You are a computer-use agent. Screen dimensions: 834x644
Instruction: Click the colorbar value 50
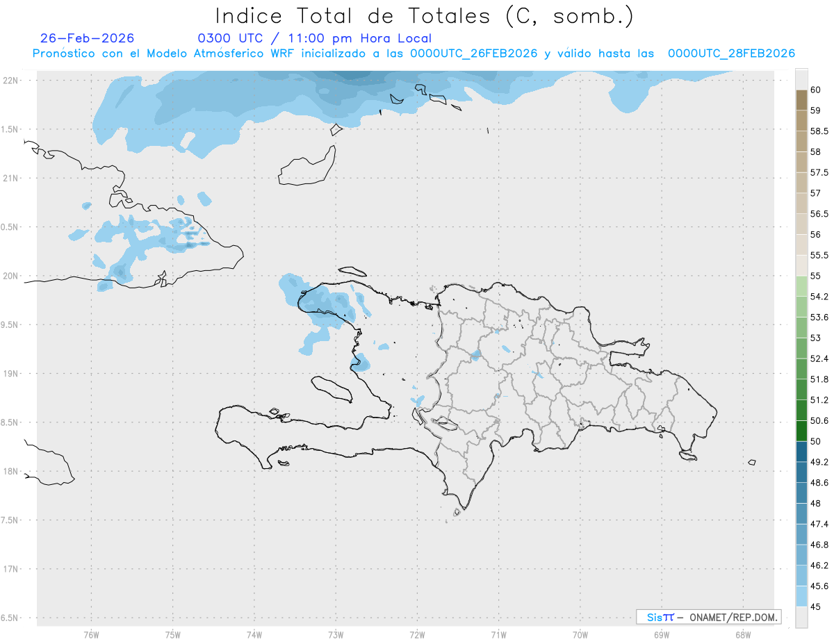pyautogui.click(x=816, y=442)
